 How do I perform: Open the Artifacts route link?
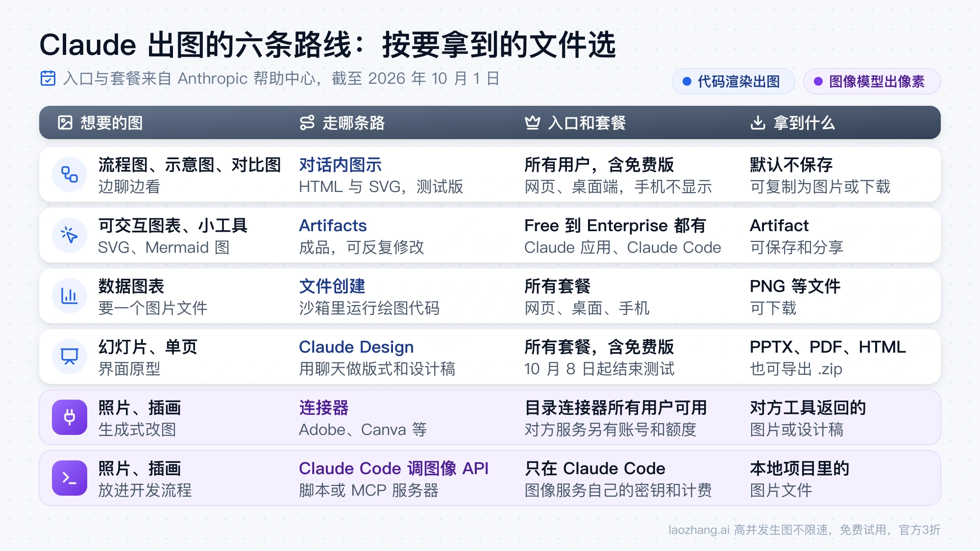[x=333, y=226]
